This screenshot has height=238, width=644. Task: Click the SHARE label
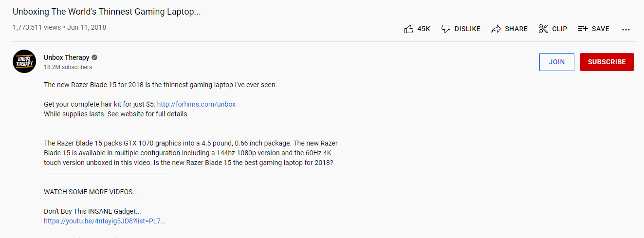pyautogui.click(x=516, y=29)
